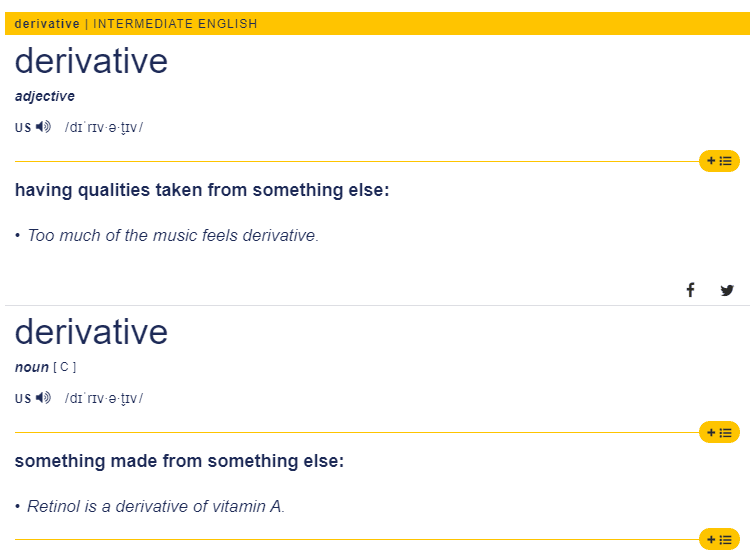
Task: Select the noun 'derivative' headword
Action: tap(91, 332)
